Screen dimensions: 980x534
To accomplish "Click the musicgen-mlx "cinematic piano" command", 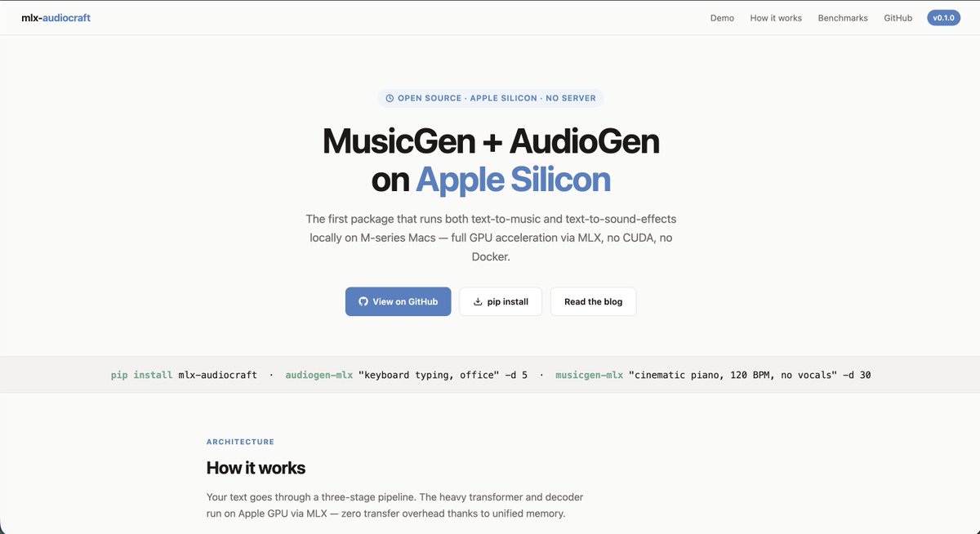I will (713, 375).
